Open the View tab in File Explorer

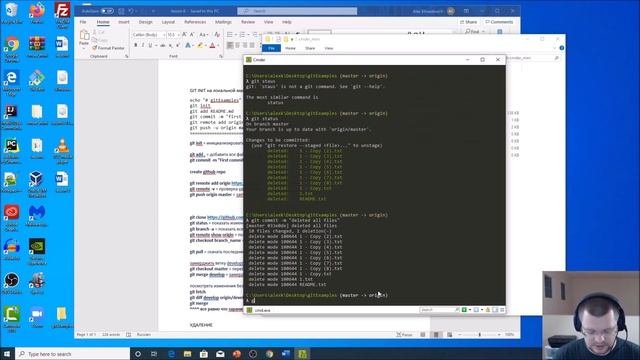click(x=329, y=48)
